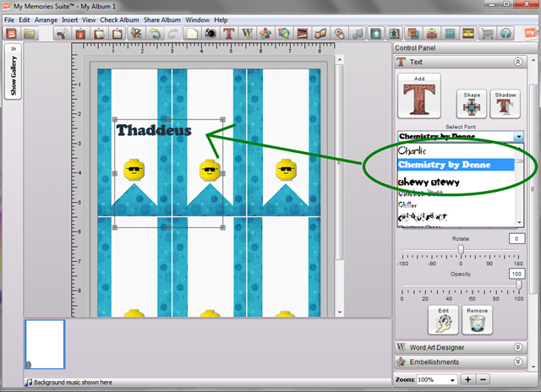Click the first teal house icon
The image size is (541, 392).
pyautogui.click(x=376, y=34)
